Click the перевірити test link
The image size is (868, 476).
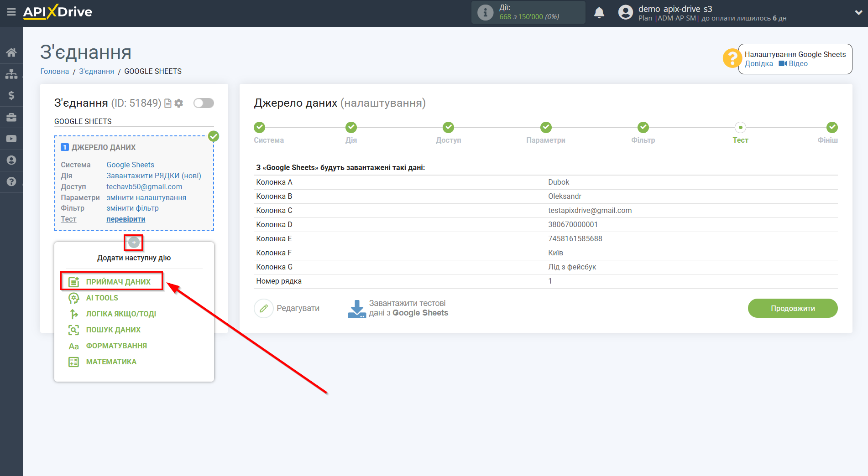click(125, 219)
